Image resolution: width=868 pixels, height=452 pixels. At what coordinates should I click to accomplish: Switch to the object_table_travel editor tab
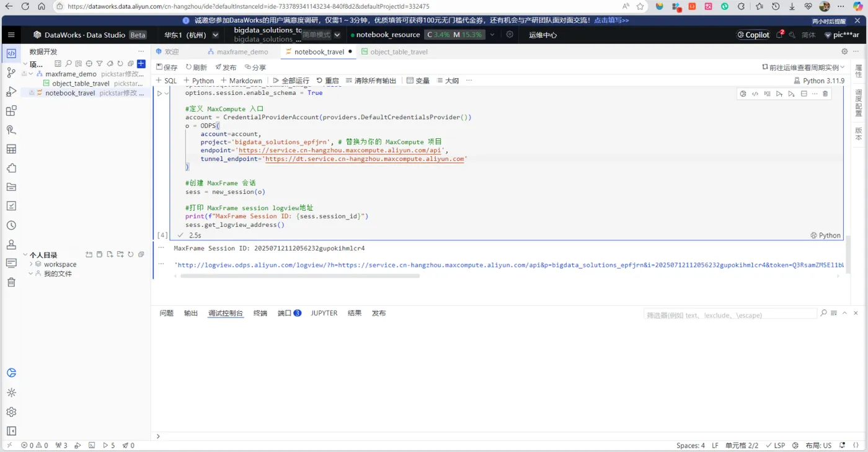pyautogui.click(x=394, y=51)
